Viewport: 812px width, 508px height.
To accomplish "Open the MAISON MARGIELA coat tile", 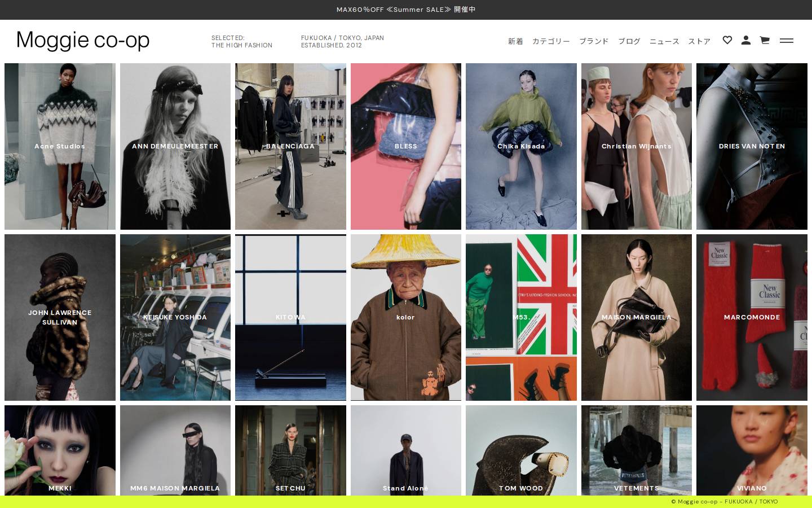I will (637, 317).
